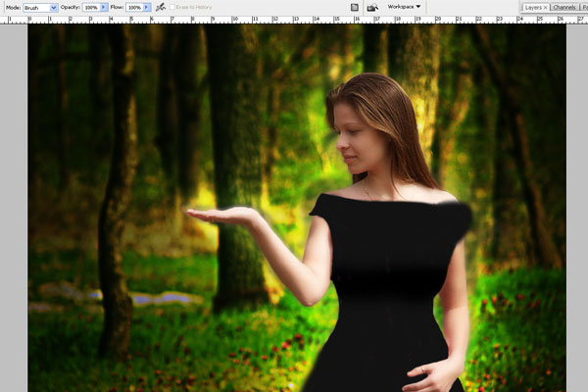Viewport: 588px width, 392px height.
Task: Click the Go to Bridge icon
Action: (x=372, y=7)
